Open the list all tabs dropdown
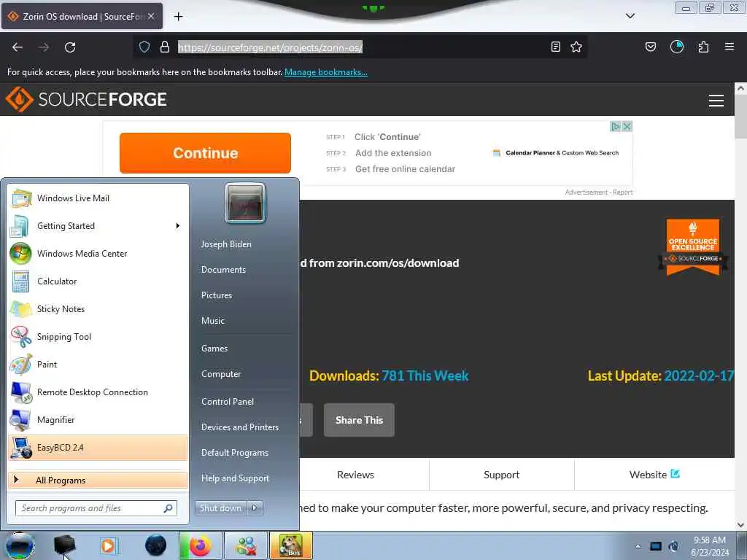 tap(630, 16)
